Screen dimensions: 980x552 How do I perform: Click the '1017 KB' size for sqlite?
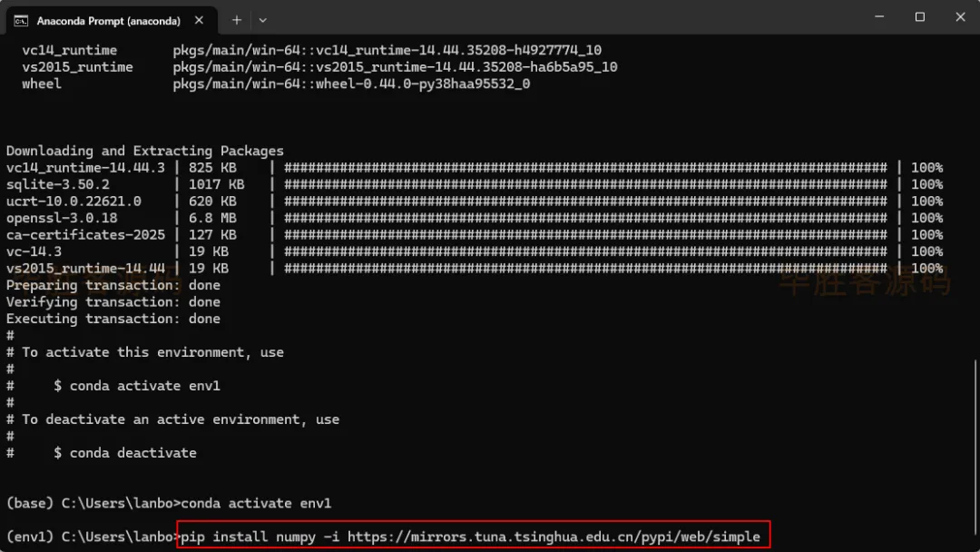pyautogui.click(x=216, y=184)
